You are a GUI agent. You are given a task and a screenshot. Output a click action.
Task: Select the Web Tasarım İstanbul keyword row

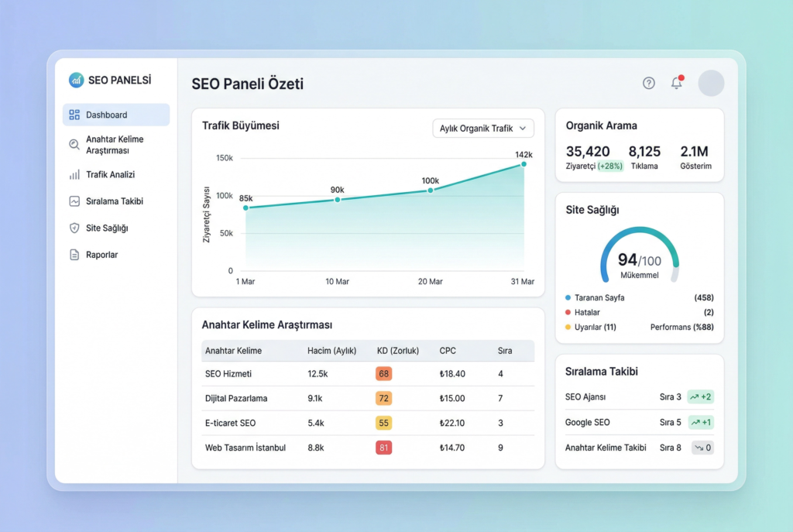(245, 448)
